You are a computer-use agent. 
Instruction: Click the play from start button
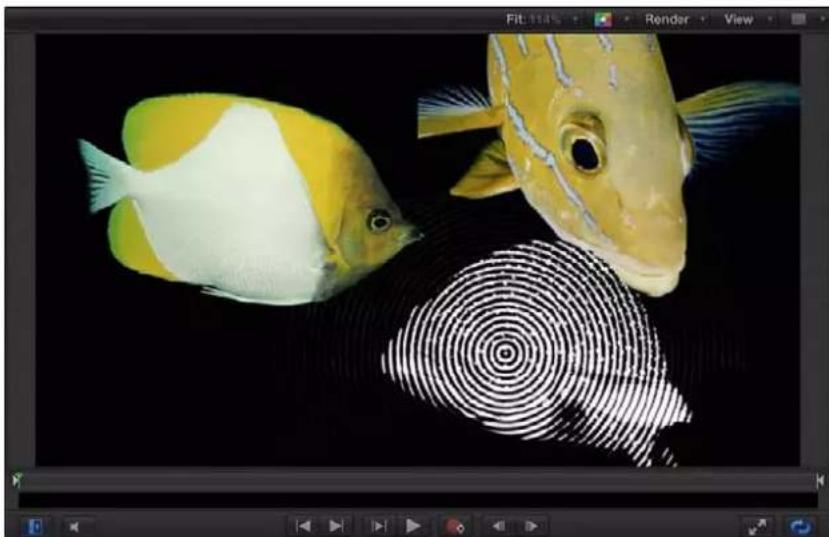[x=379, y=526]
